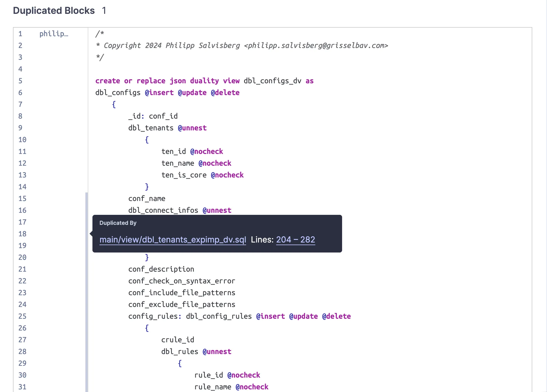Click line number 5
This screenshot has height=392, width=547.
pos(20,81)
